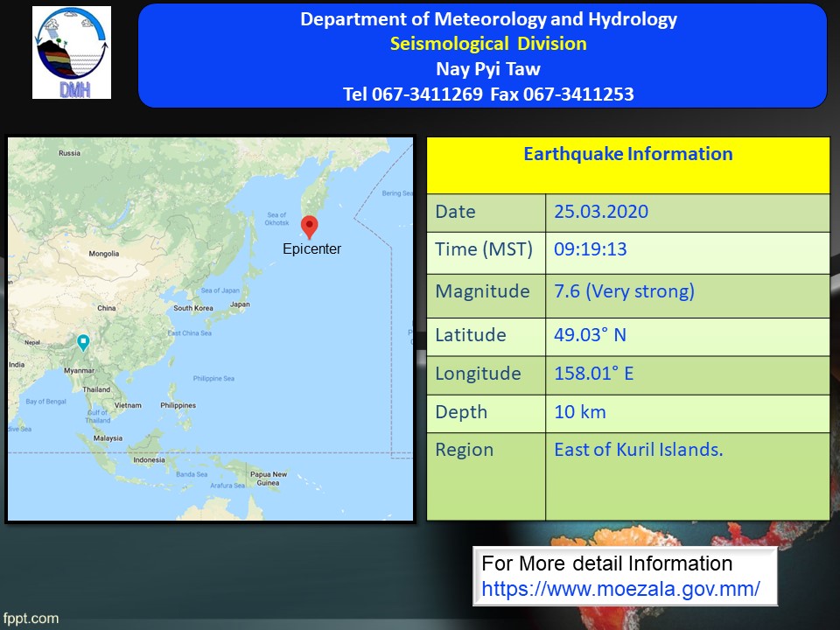Click the teal location marker over Myanmar
Screen dimensions: 840x630
pyautogui.click(x=83, y=342)
